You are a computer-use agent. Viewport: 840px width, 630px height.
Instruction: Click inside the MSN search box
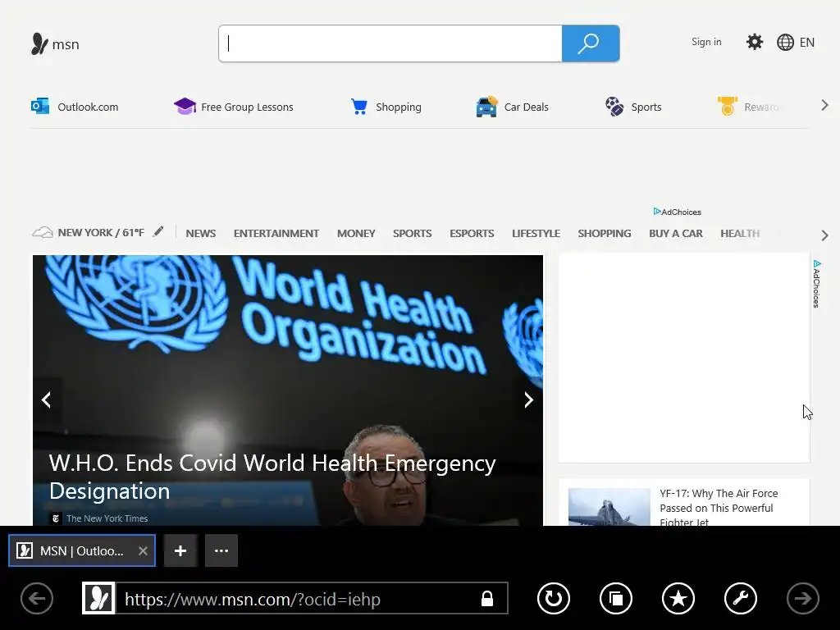tap(390, 43)
